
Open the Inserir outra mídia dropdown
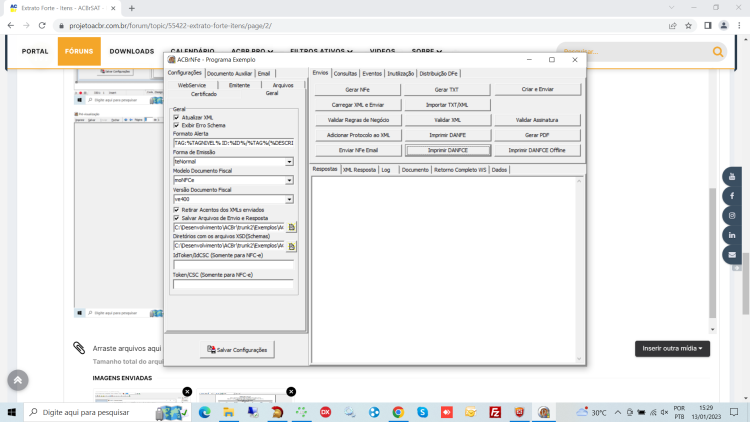672,349
